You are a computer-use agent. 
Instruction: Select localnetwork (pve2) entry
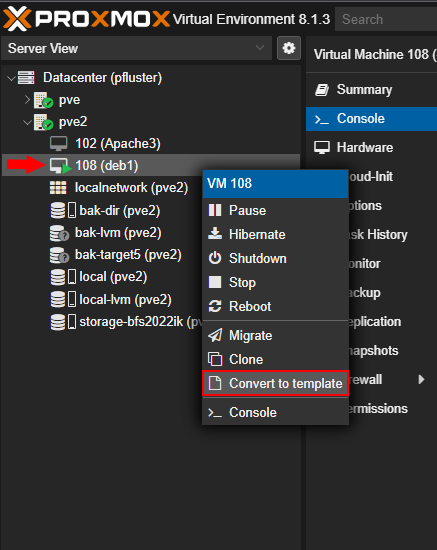coord(131,188)
